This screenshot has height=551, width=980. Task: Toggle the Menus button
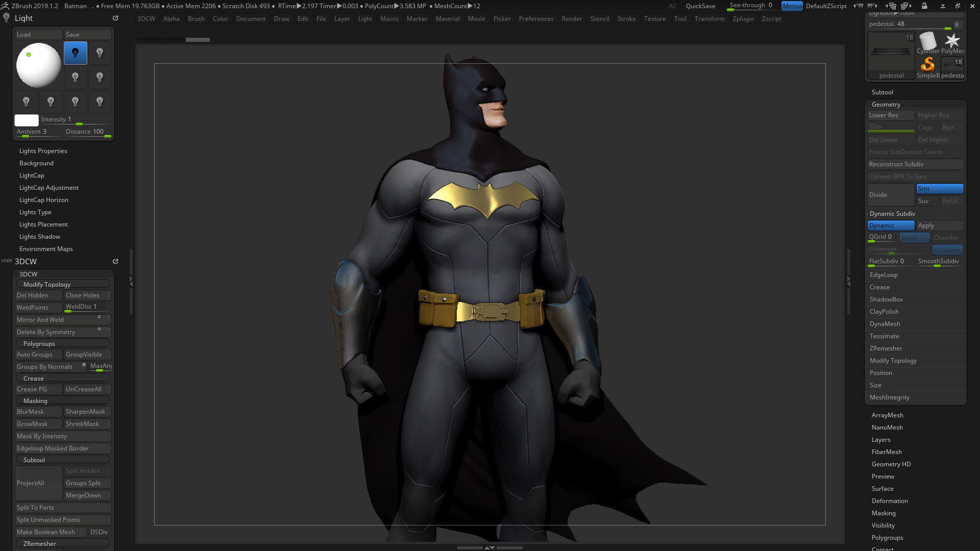[792, 6]
